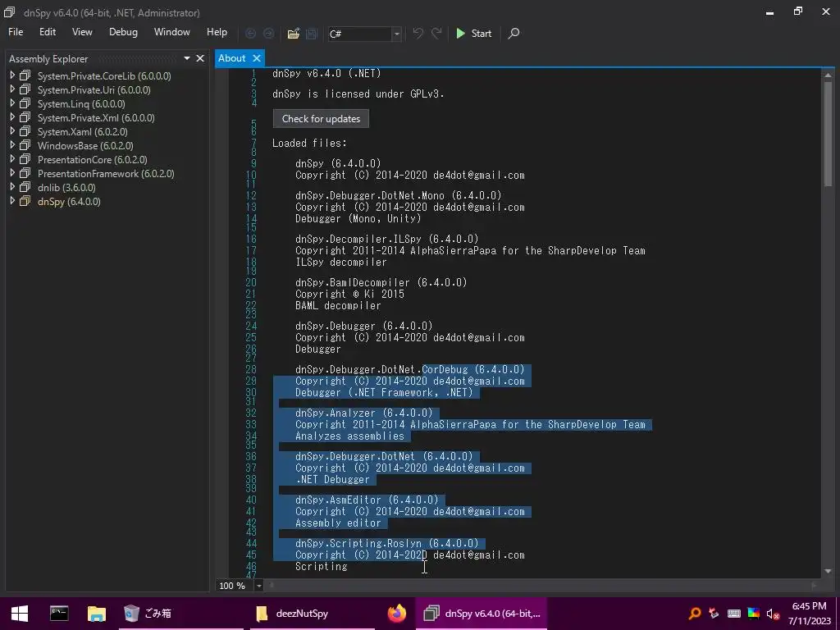Viewport: 840px width, 630px height.
Task: Click the System.Xaml assembly icon
Action: [25, 131]
